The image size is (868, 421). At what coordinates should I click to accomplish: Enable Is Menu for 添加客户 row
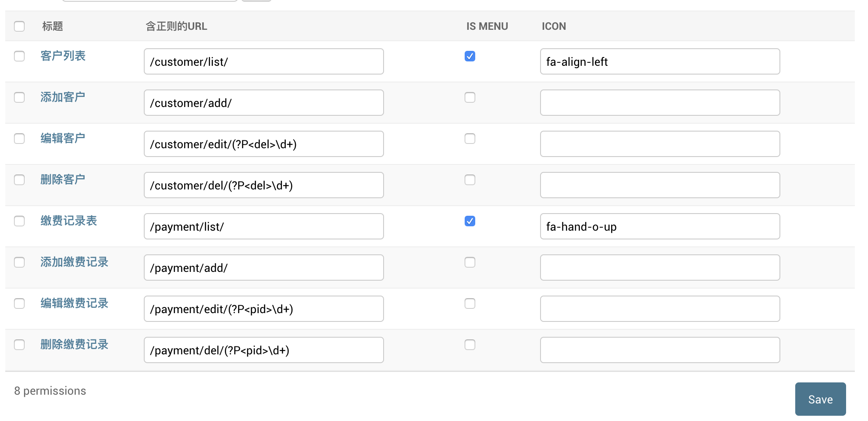(x=470, y=97)
